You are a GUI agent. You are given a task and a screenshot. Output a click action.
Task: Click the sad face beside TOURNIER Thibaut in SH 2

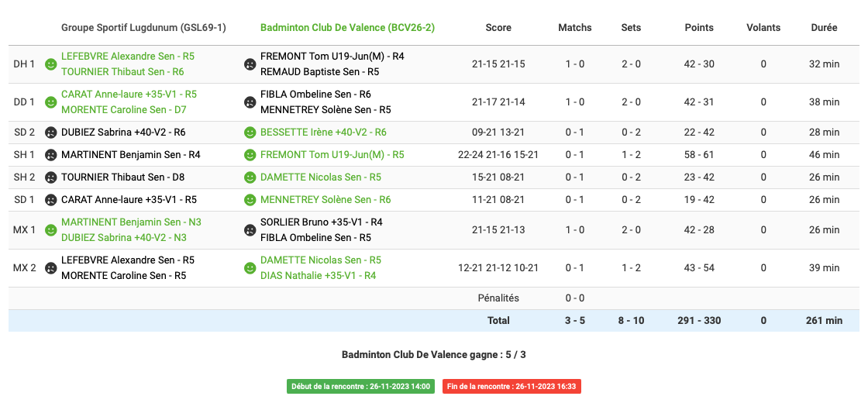point(51,177)
